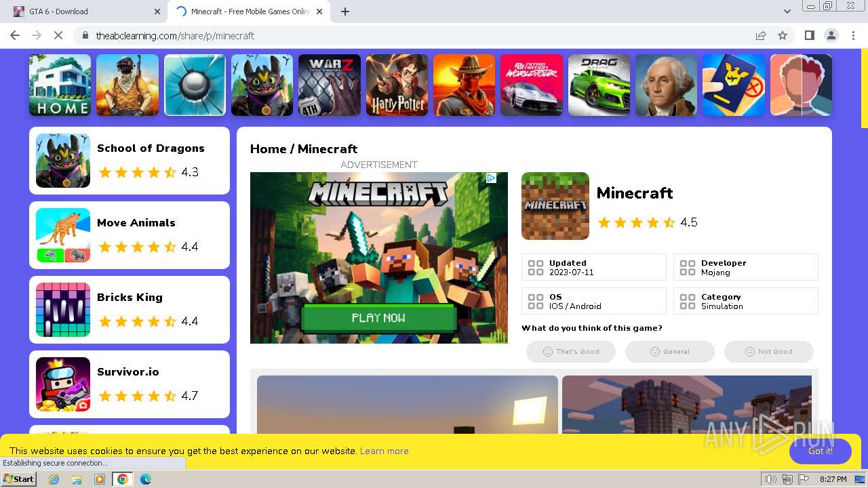View site information lock icon
This screenshot has width=868, height=488.
click(85, 35)
